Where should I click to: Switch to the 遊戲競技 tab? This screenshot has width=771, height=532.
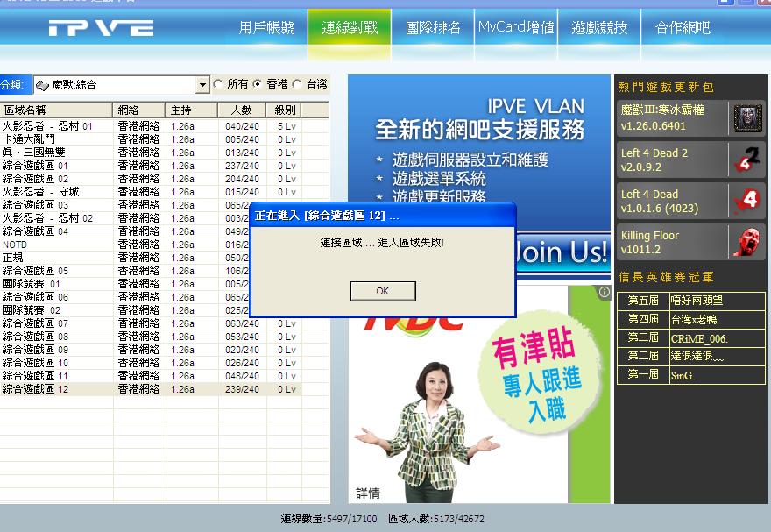[x=599, y=27]
